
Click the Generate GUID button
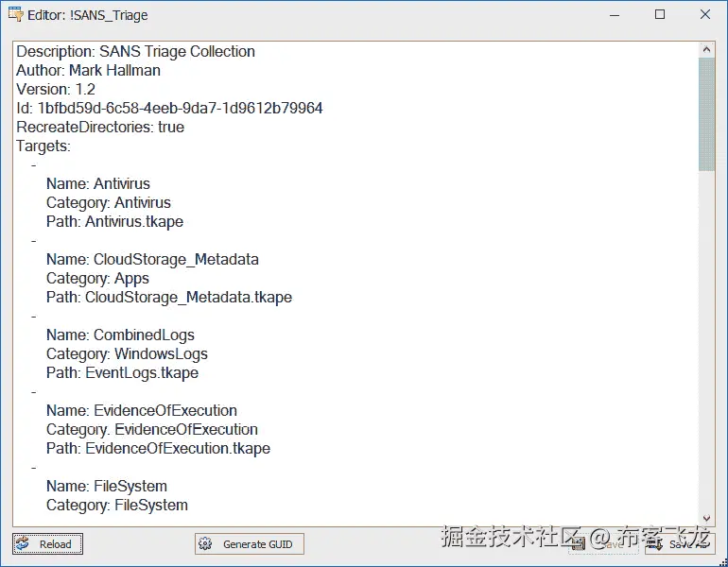pyautogui.click(x=250, y=543)
